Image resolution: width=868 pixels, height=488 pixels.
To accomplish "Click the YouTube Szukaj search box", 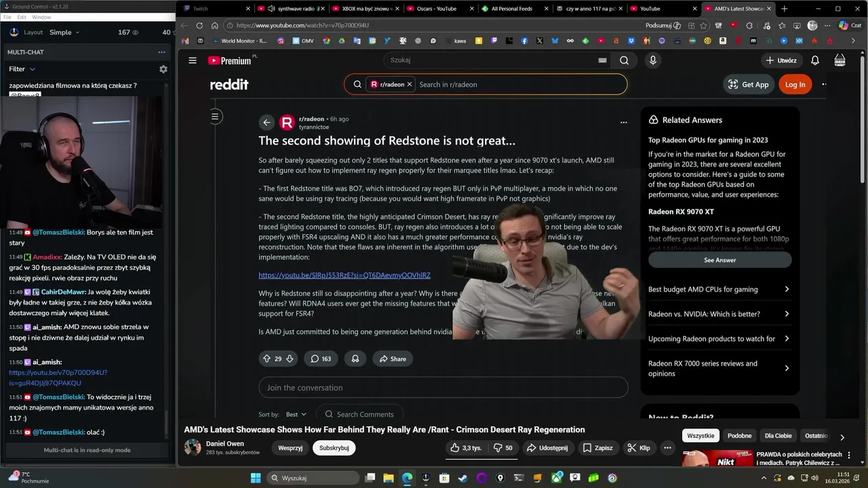I will click(498, 60).
